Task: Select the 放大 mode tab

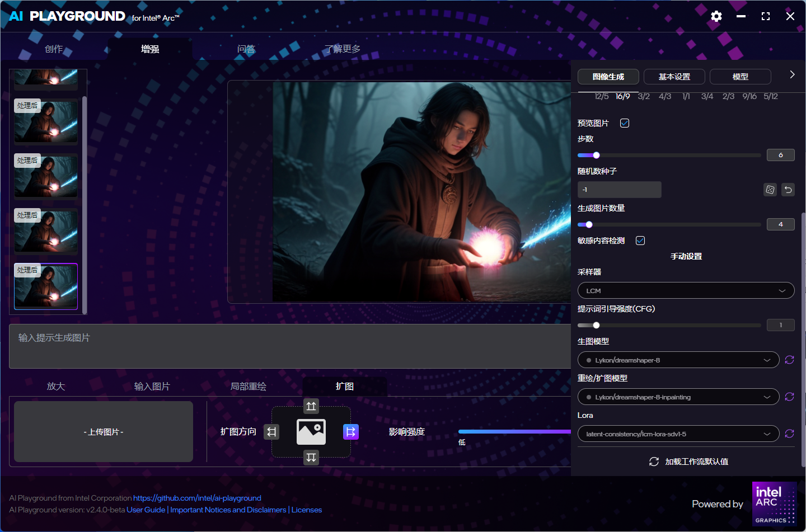Action: tap(56, 387)
